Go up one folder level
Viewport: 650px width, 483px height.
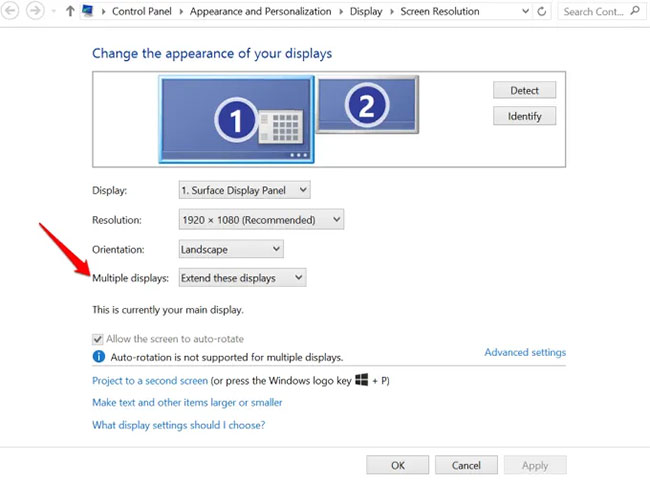coord(69,11)
